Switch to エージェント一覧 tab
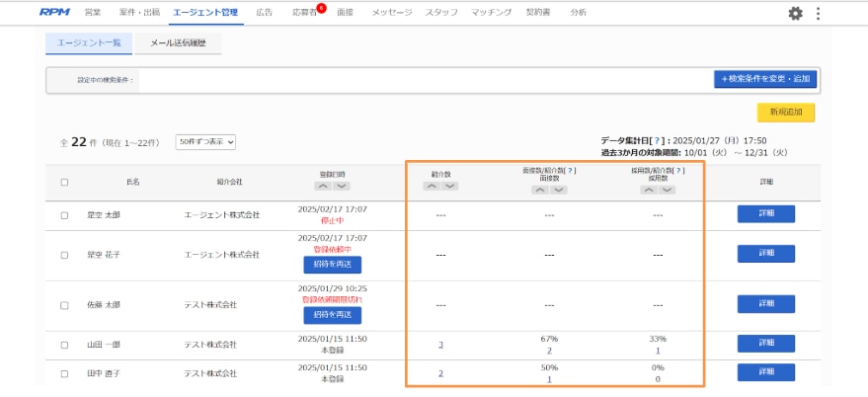868x397 pixels. pyautogui.click(x=89, y=43)
